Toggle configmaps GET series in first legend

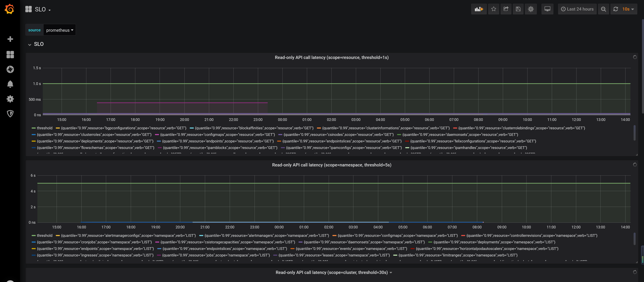click(217, 135)
